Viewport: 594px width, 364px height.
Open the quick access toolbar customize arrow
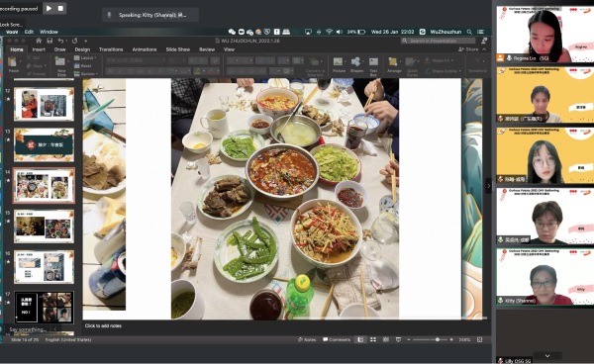[x=85, y=41]
